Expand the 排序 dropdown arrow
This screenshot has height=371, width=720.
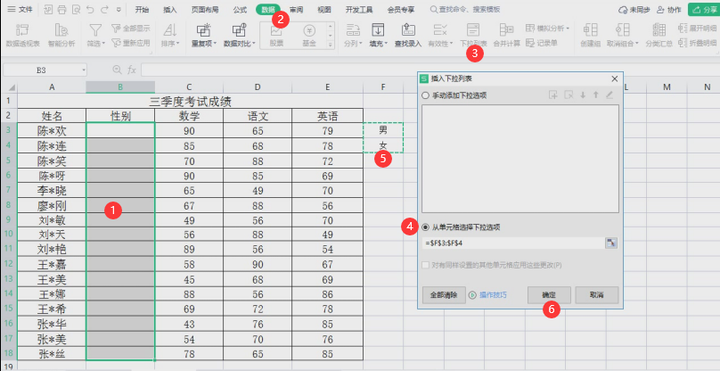point(178,44)
